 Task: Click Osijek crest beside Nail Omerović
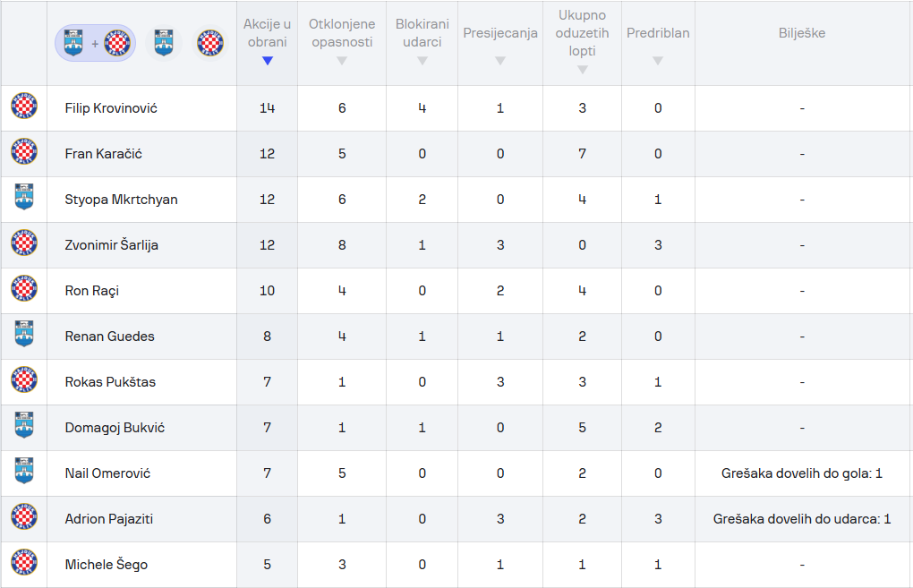[x=24, y=471]
